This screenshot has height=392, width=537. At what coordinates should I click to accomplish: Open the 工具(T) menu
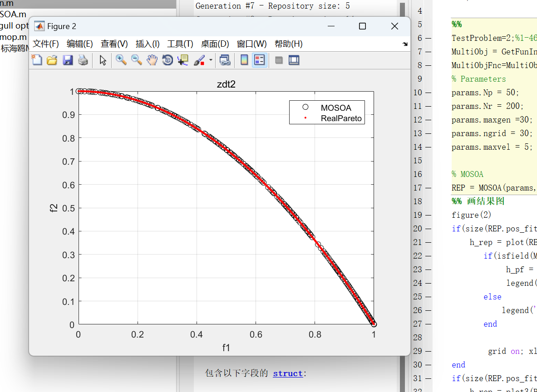(x=180, y=44)
